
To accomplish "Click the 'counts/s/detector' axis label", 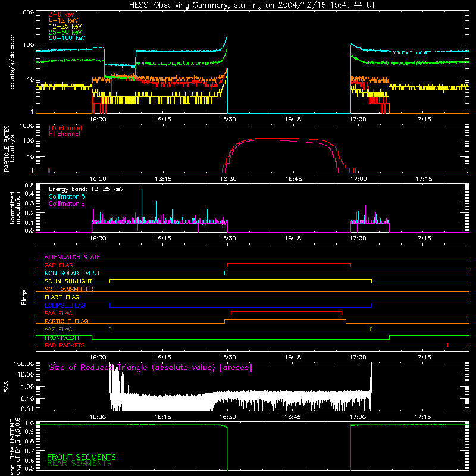I will click(12, 62).
